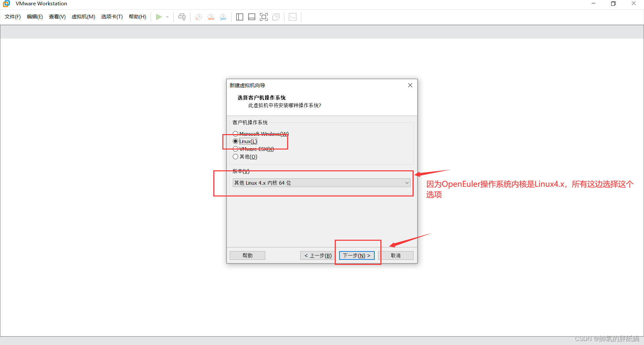Click the 此虚拟机中将安装哪种操作系统? text
The image size is (644, 345).
coord(284,105)
